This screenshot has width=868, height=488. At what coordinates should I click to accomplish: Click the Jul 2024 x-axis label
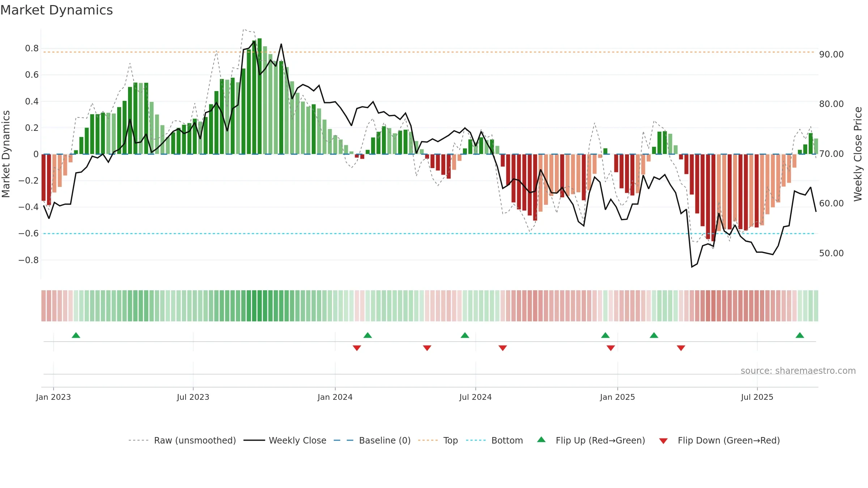point(476,397)
